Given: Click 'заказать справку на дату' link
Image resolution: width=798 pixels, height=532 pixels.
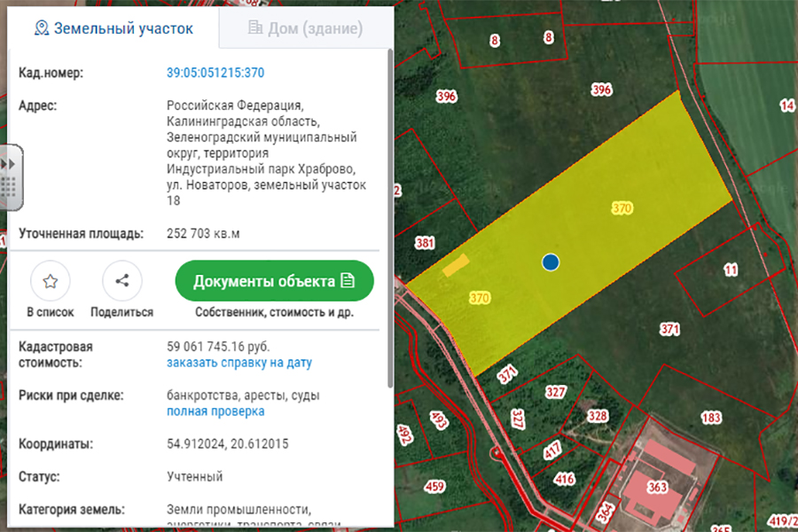Looking at the screenshot, I should coord(239,363).
